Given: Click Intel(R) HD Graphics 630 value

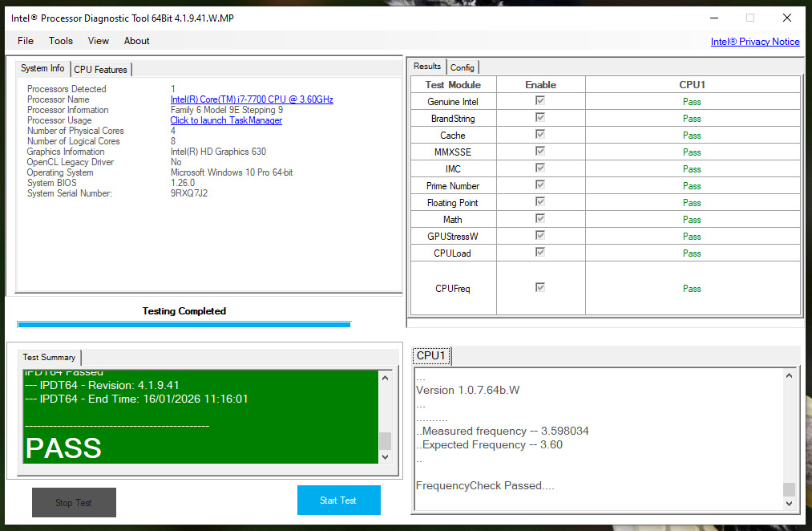Looking at the screenshot, I should point(218,152).
